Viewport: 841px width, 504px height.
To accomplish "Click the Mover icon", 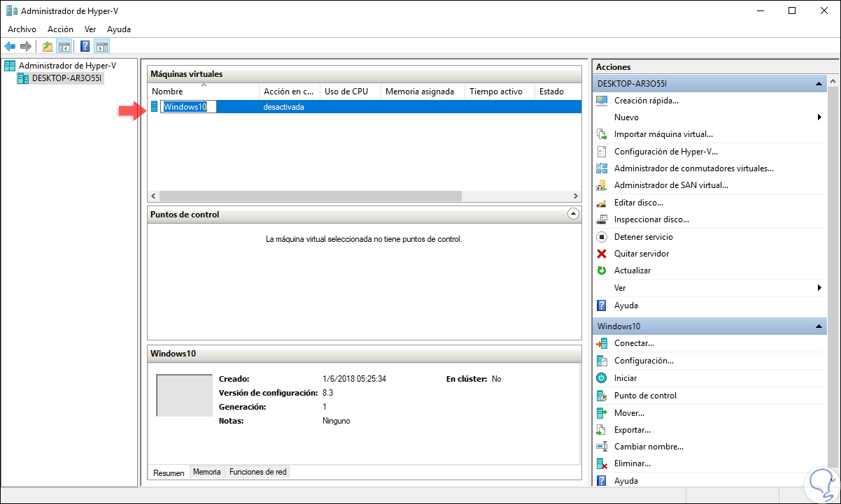I will pos(602,413).
